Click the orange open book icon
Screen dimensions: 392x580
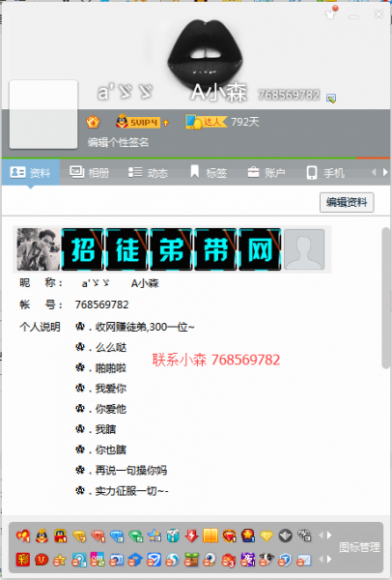tap(210, 536)
